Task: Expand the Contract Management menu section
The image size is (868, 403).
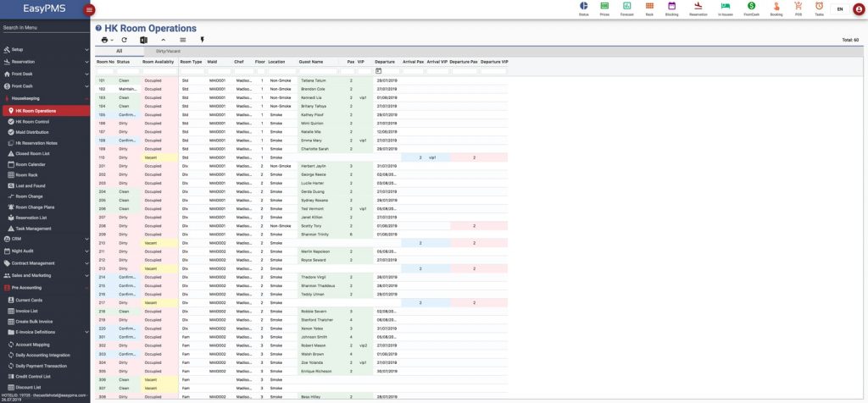Action: pyautogui.click(x=45, y=263)
